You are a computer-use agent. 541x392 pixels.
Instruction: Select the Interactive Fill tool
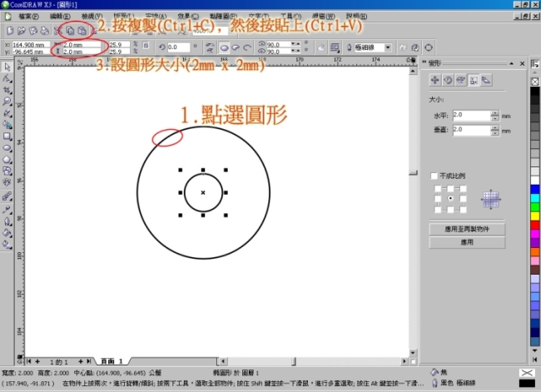pyautogui.click(x=7, y=245)
